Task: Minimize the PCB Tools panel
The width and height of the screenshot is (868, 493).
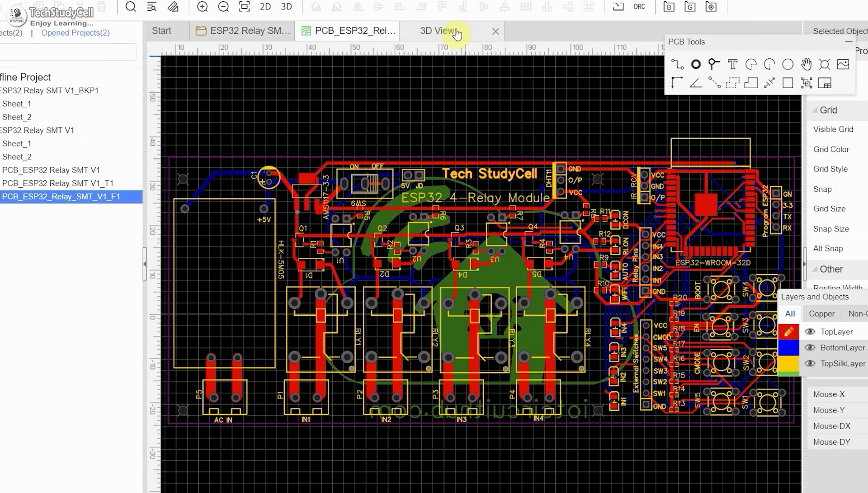Action: pos(849,42)
